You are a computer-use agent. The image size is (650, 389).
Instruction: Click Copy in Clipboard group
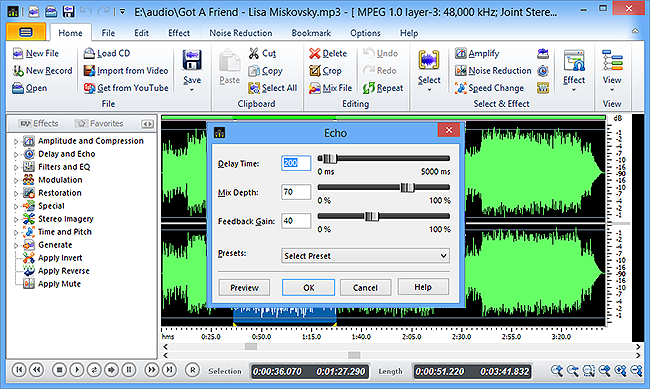(265, 71)
